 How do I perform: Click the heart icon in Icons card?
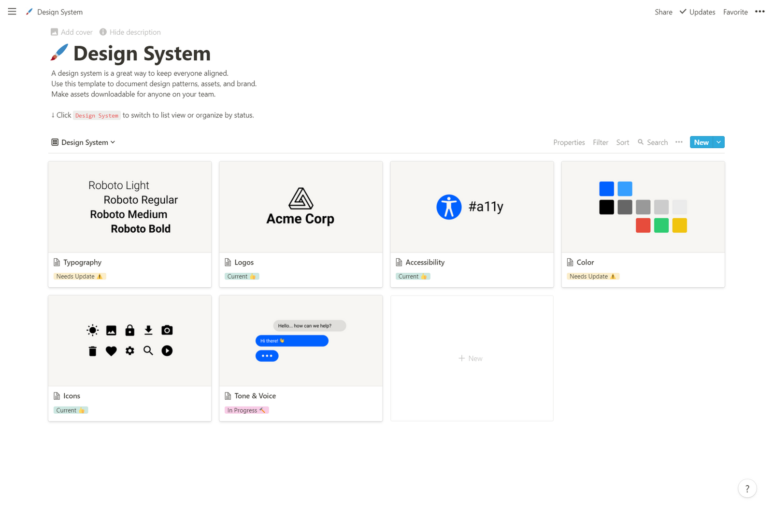111,351
